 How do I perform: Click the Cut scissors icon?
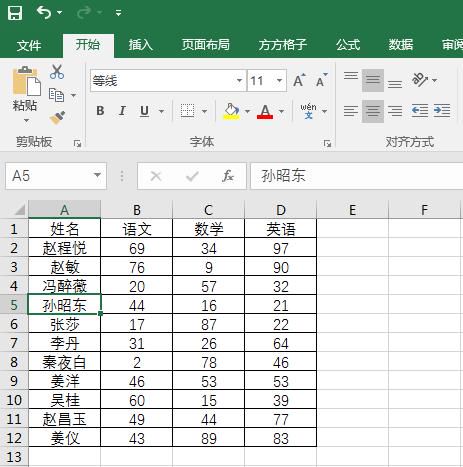click(57, 72)
